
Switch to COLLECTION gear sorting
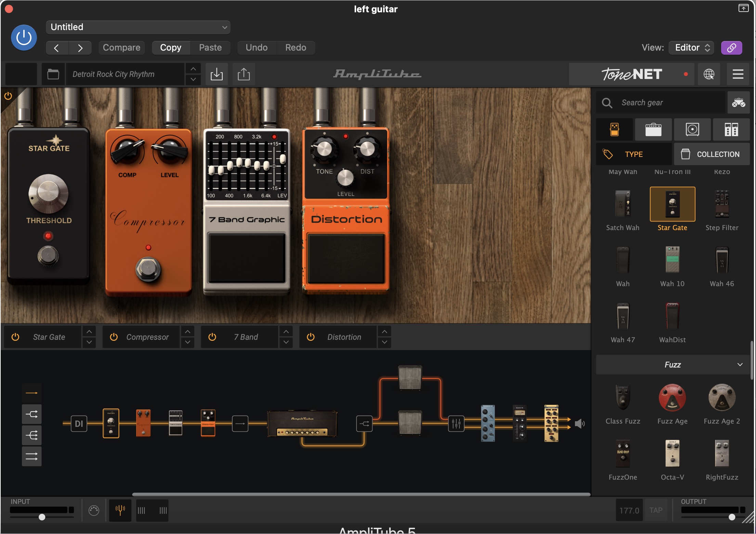click(x=712, y=154)
